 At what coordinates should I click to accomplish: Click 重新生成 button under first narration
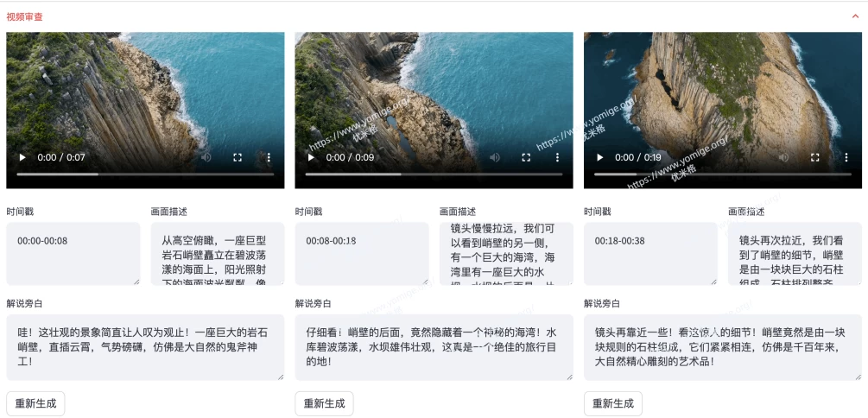pyautogui.click(x=35, y=403)
